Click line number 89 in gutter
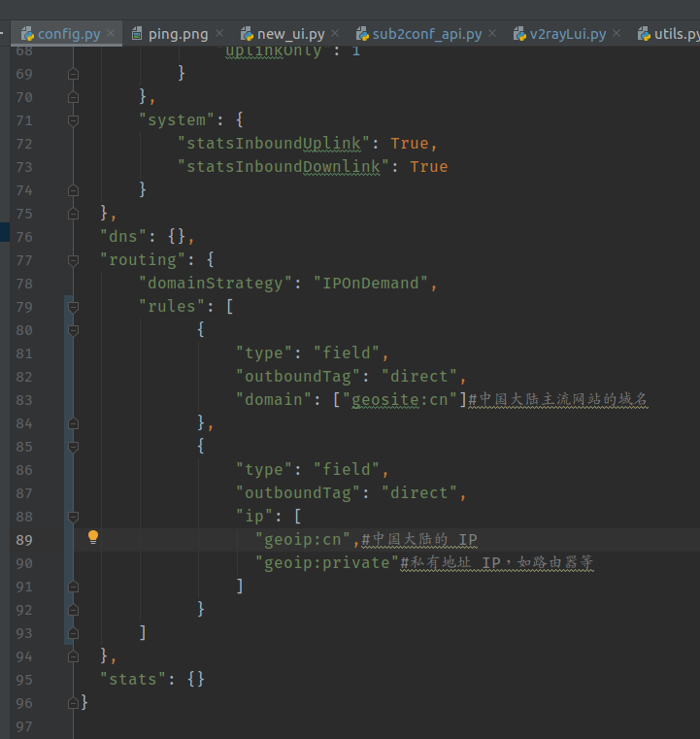 tap(24, 540)
